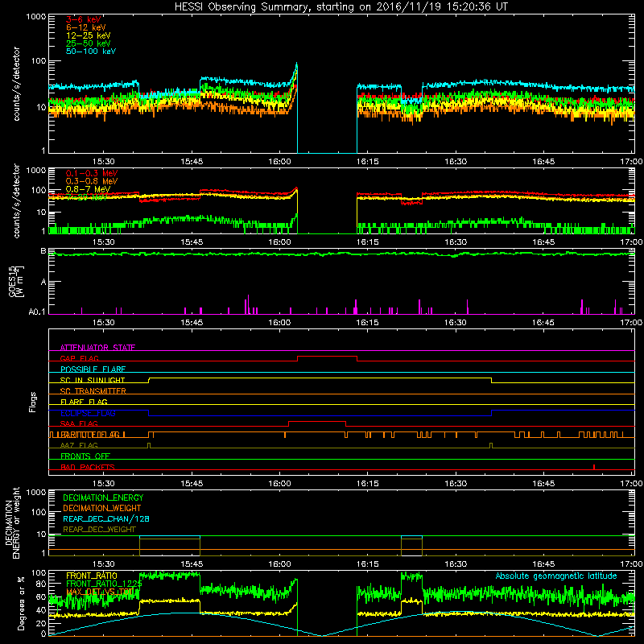This screenshot has height=644, width=644.
Task: Click the red BAD_PACKETS spike near 16:53
Action: coord(594,467)
